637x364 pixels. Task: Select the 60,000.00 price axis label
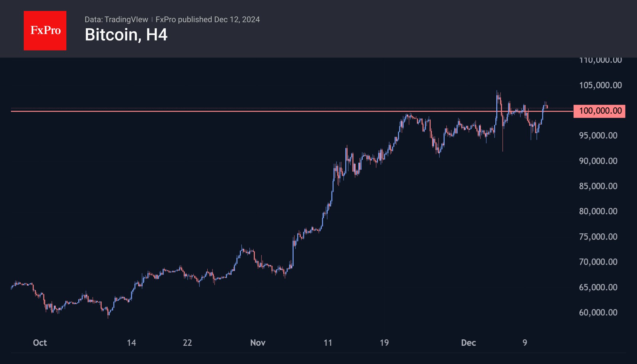click(598, 313)
